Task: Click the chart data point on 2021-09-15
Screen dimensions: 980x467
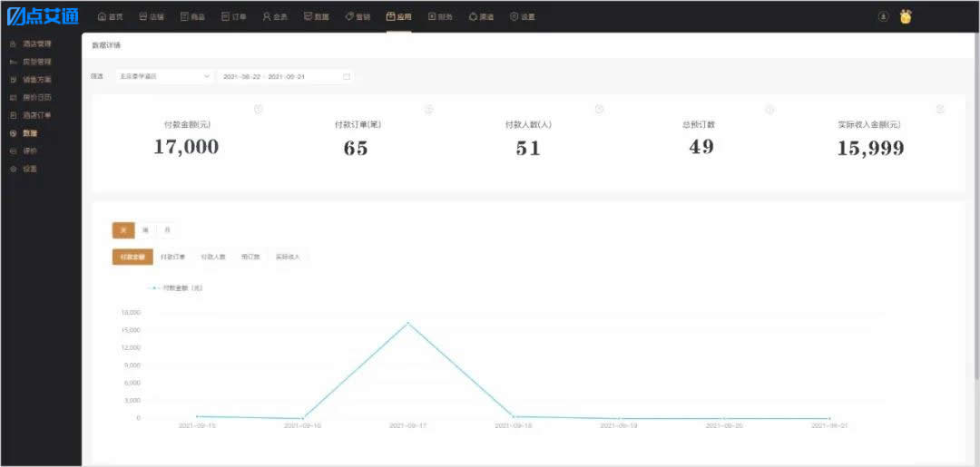Action: (198, 416)
